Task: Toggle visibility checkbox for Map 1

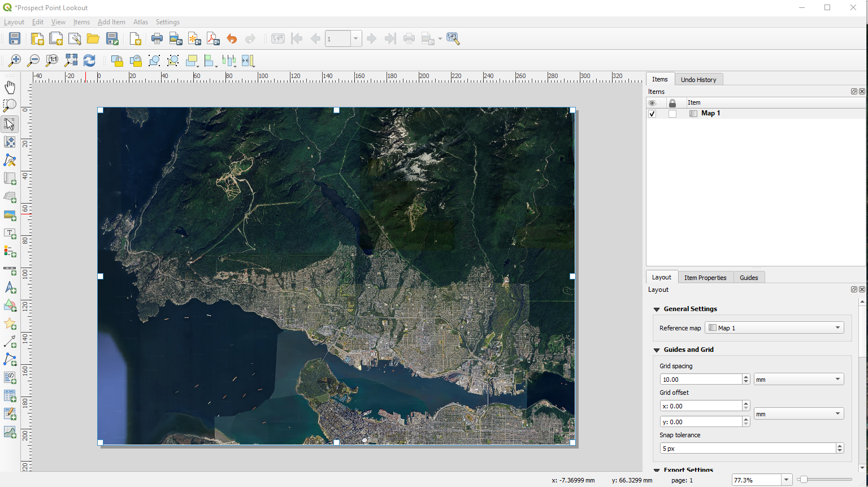Action: [652, 114]
